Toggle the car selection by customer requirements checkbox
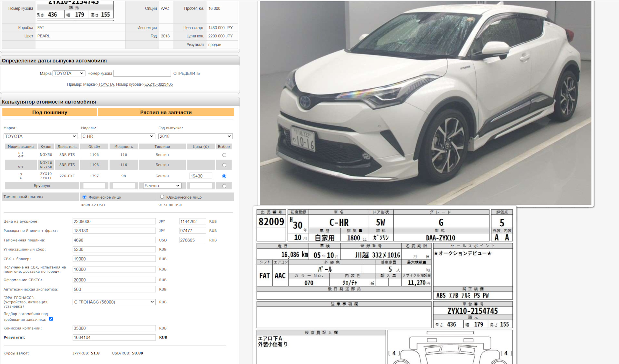 click(51, 319)
